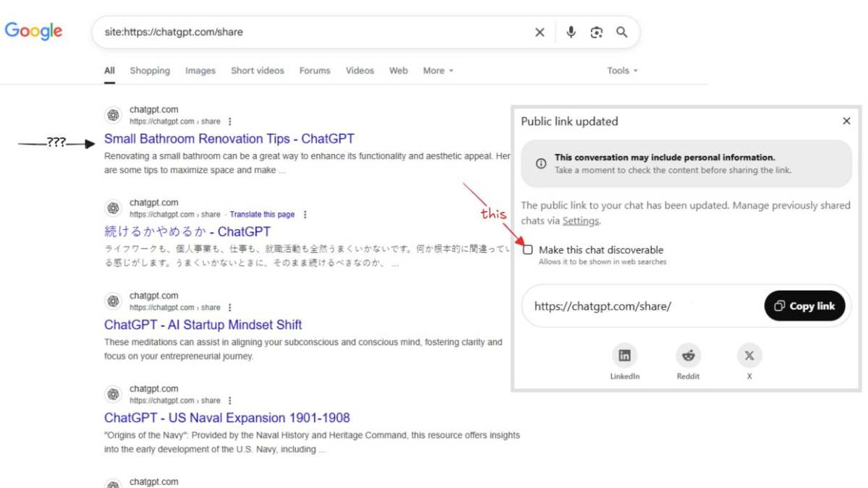Expand the More search filters dropdown

438,71
